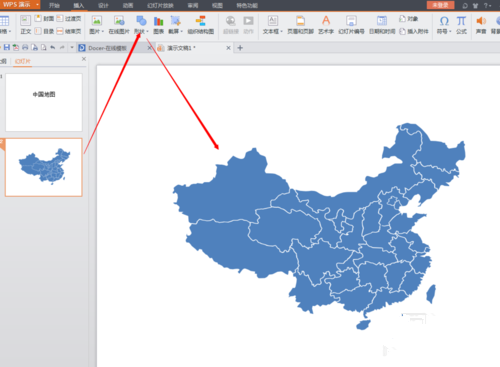The image size is (500, 367).
Task: Close the Docer-在线模板 tab
Action: coord(149,48)
